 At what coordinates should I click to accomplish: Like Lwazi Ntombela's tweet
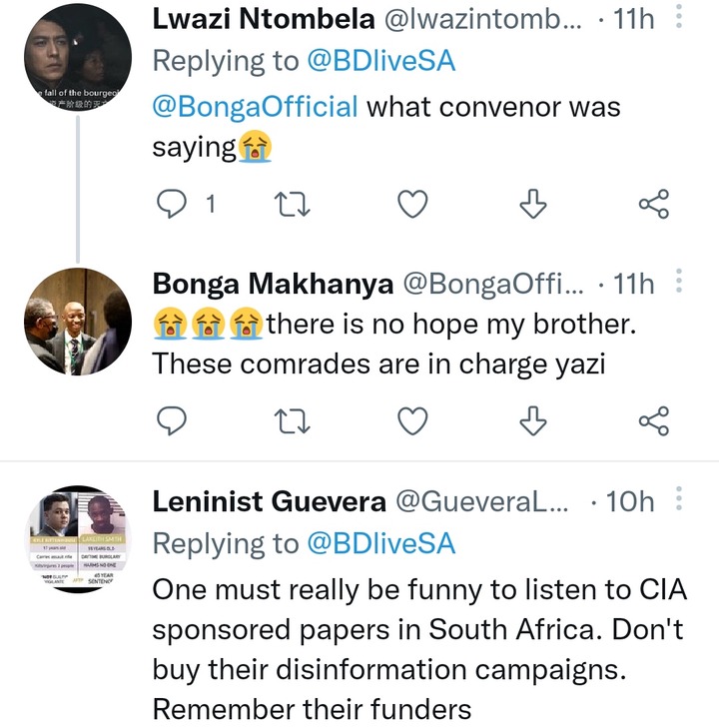coord(412,205)
